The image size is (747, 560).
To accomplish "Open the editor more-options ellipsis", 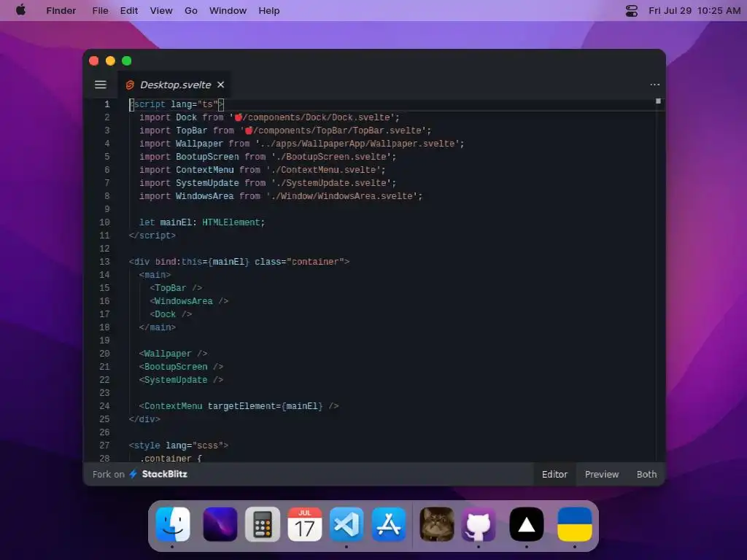I will pyautogui.click(x=654, y=85).
